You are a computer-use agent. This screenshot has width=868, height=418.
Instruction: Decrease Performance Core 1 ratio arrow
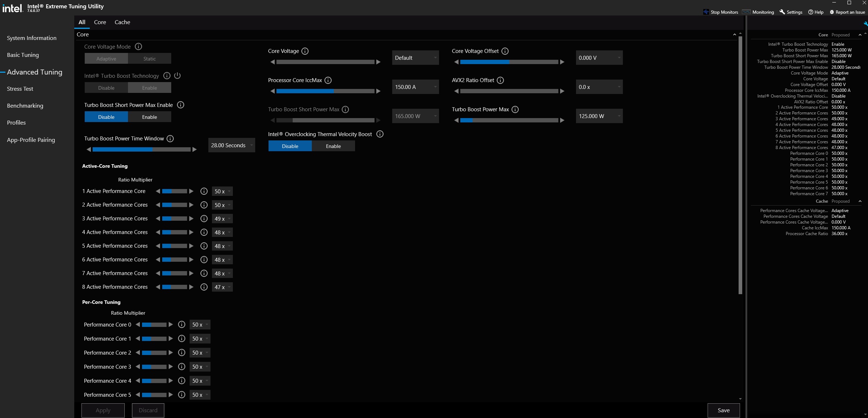tap(138, 338)
